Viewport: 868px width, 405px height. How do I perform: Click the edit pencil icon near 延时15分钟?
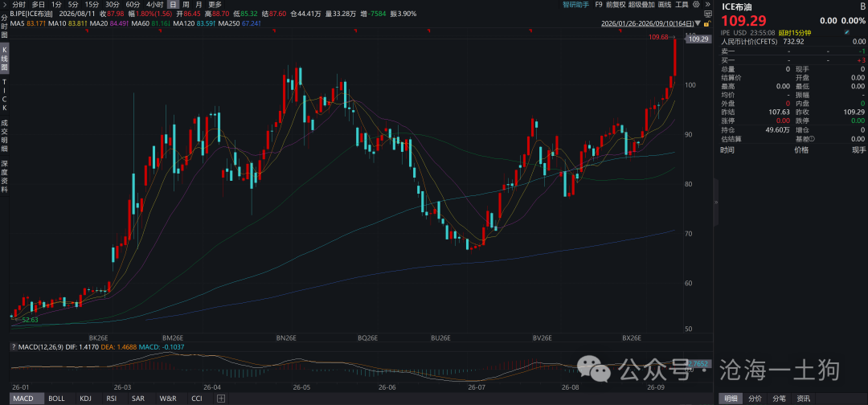pyautogui.click(x=846, y=33)
